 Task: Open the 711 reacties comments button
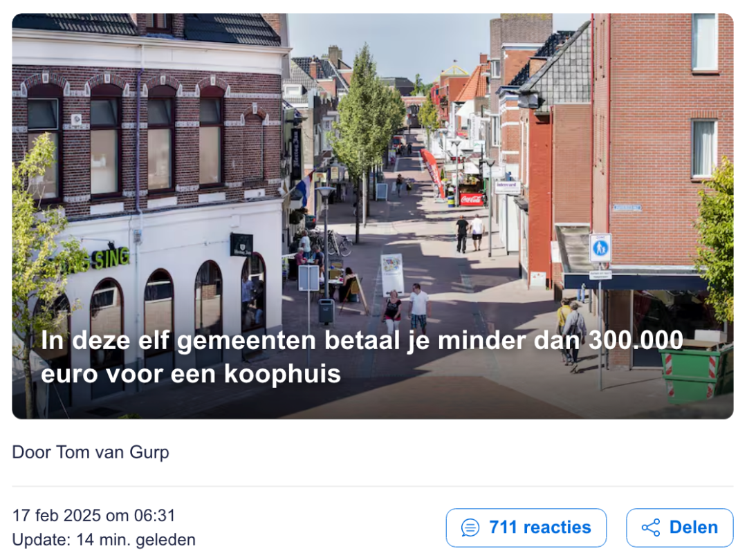click(x=526, y=528)
